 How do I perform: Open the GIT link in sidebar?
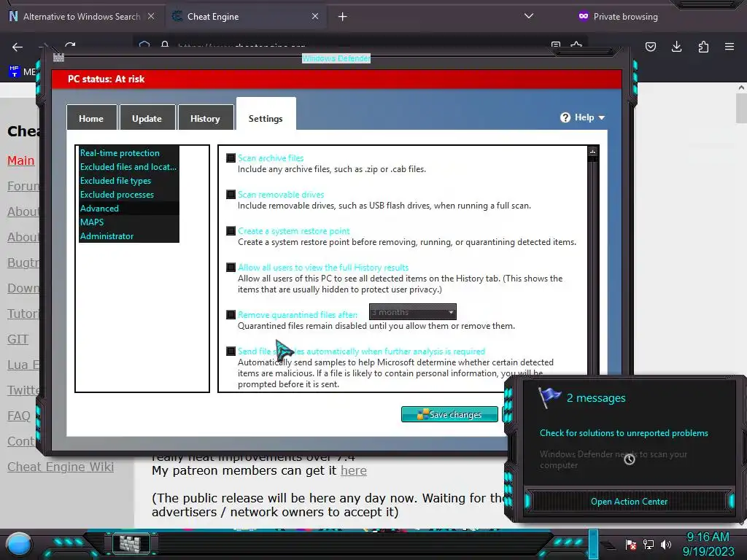click(x=18, y=339)
